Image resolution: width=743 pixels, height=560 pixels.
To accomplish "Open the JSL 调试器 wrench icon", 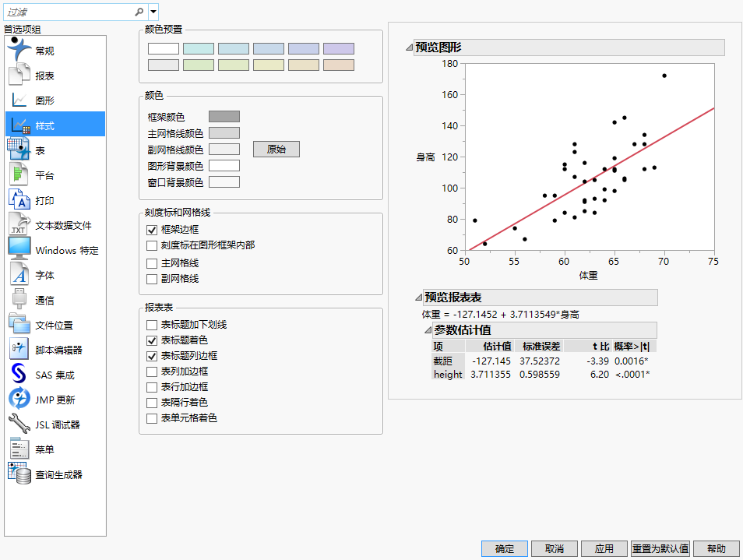I will (19, 424).
